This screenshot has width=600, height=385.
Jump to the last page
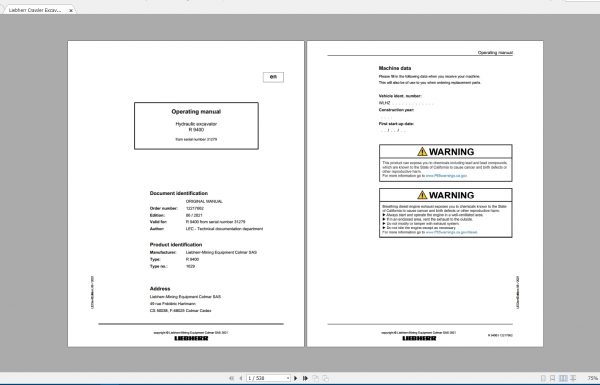[x=305, y=378]
